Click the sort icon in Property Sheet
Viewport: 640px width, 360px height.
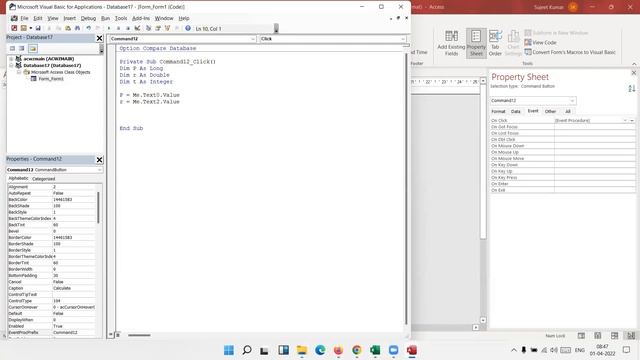(x=631, y=89)
